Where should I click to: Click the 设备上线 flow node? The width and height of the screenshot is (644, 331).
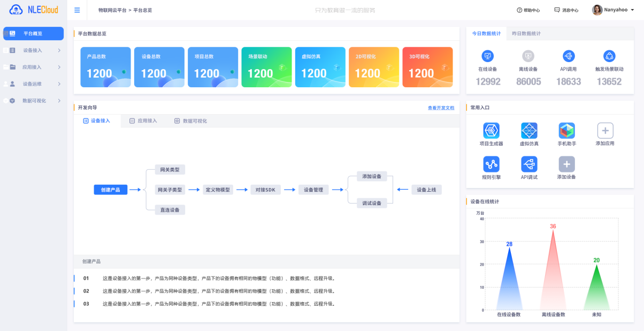(x=426, y=190)
